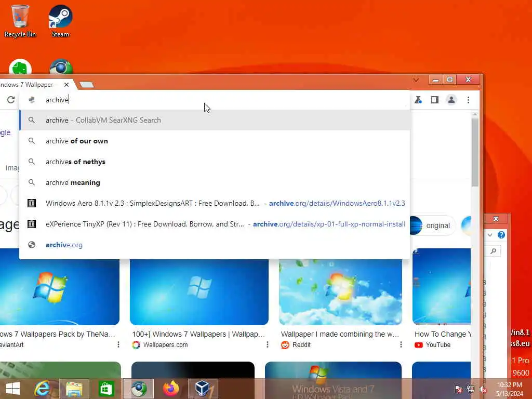The height and width of the screenshot is (399, 532).
Task: Click the 'Wallpaper I made combining' result title
Action: point(340,334)
